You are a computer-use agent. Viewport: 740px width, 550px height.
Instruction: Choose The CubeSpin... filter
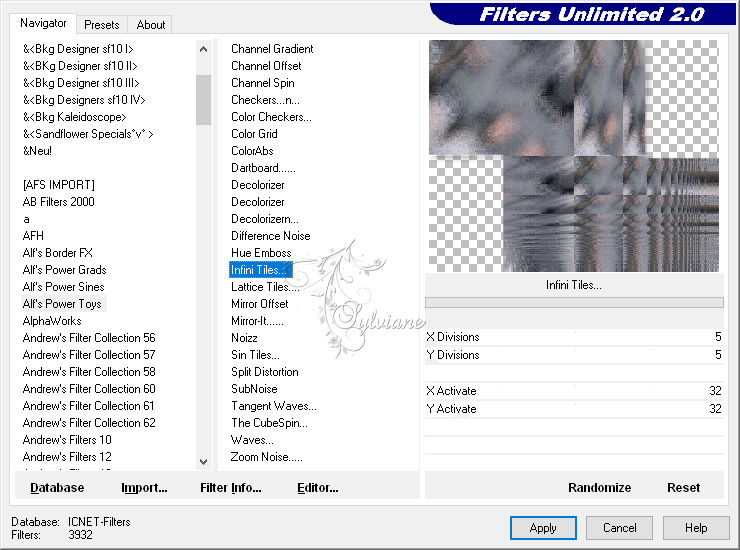click(x=269, y=423)
